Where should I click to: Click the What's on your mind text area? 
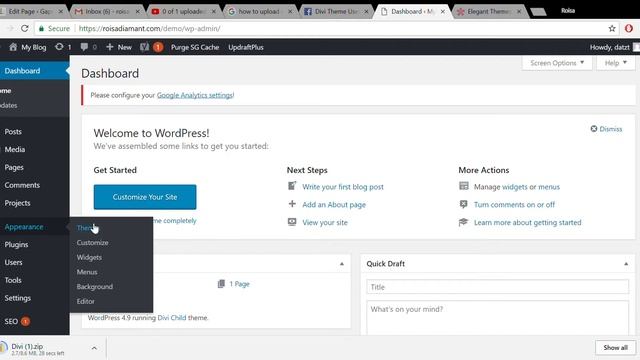tap(498, 318)
